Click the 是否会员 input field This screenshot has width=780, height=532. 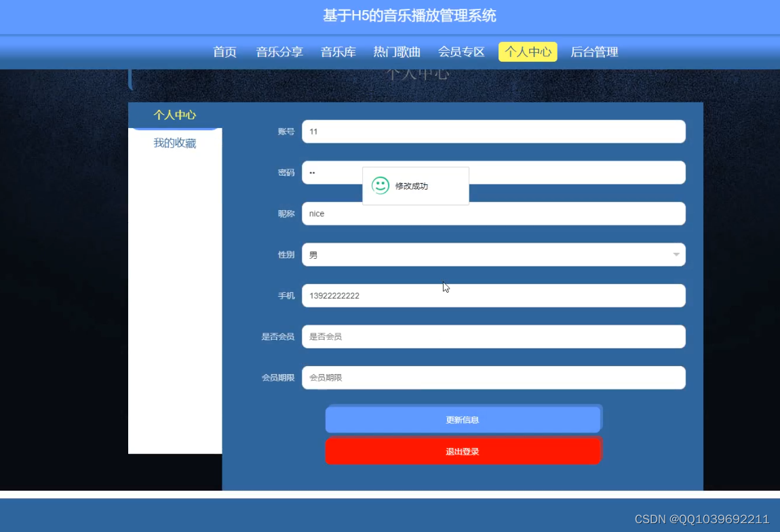tap(494, 337)
